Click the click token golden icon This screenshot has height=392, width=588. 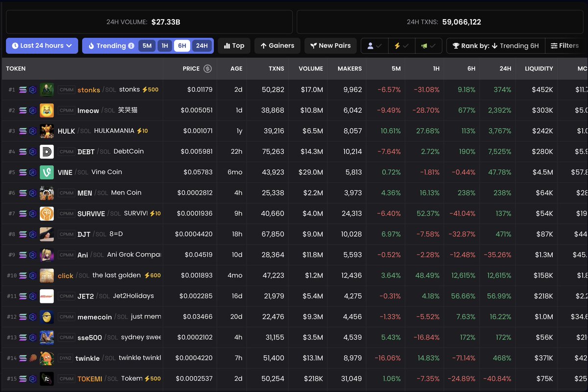(x=47, y=276)
